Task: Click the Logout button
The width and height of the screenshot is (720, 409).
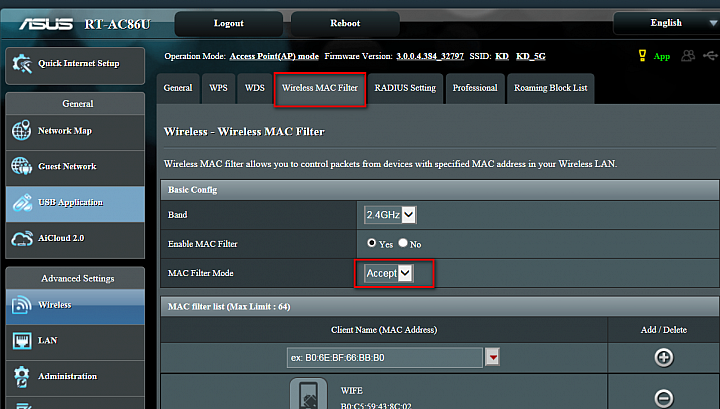Action: [229, 23]
